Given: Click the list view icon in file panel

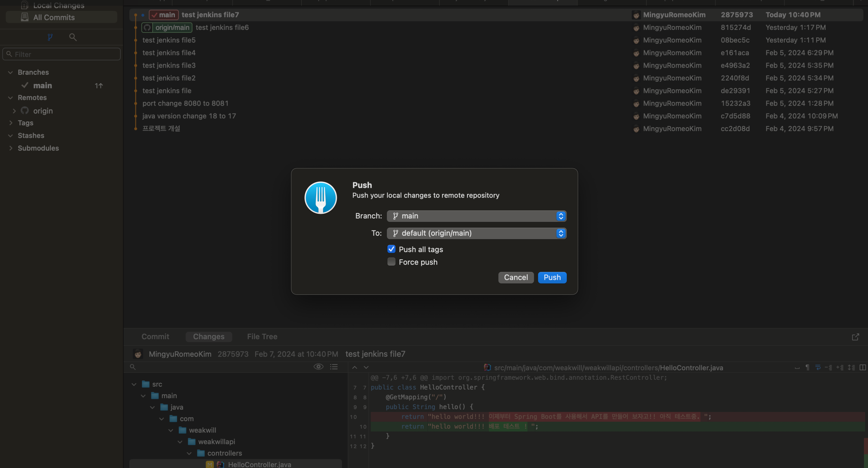Looking at the screenshot, I should [334, 367].
